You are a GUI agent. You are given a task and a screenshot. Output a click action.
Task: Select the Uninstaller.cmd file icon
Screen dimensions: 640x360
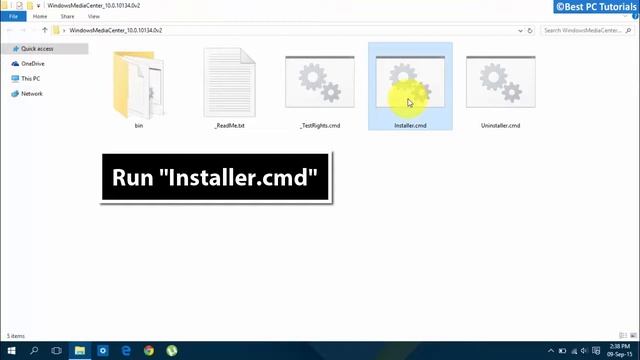(501, 82)
